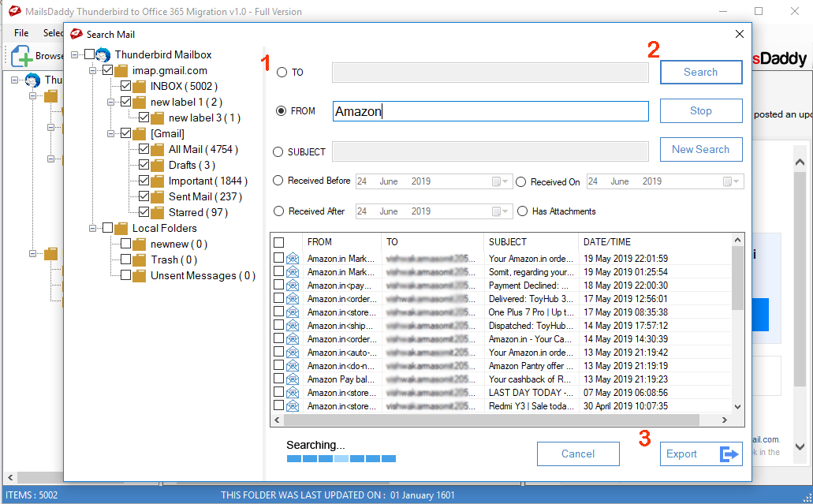The height and width of the screenshot is (504, 813).
Task: Open the Received Before date dropdown arrow
Action: 505,181
